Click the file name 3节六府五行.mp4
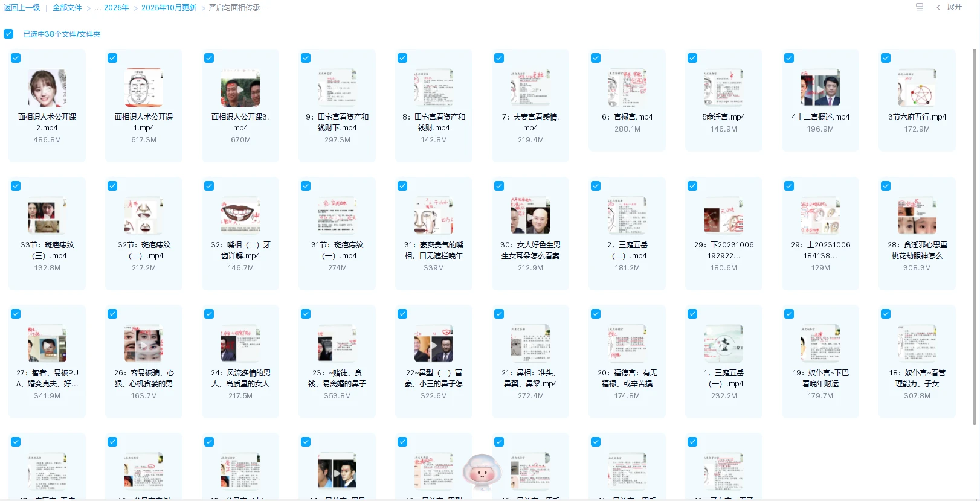The height and width of the screenshot is (501, 980). point(917,117)
